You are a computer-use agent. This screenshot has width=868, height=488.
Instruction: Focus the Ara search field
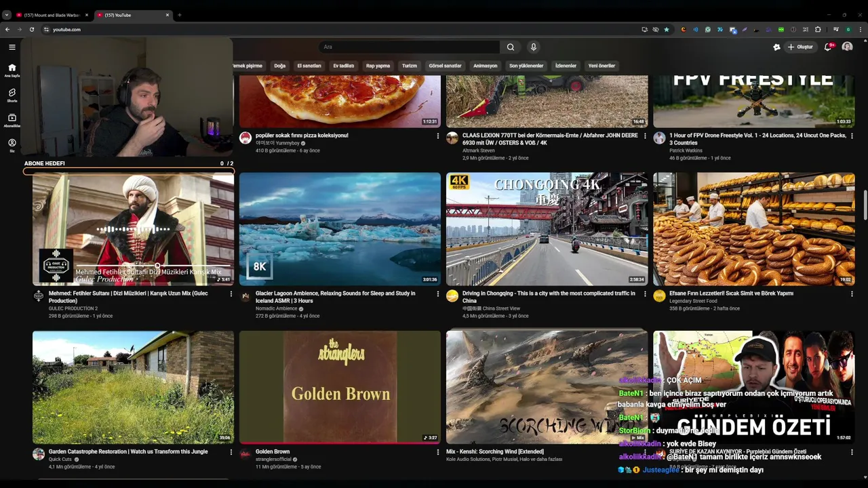coord(410,47)
